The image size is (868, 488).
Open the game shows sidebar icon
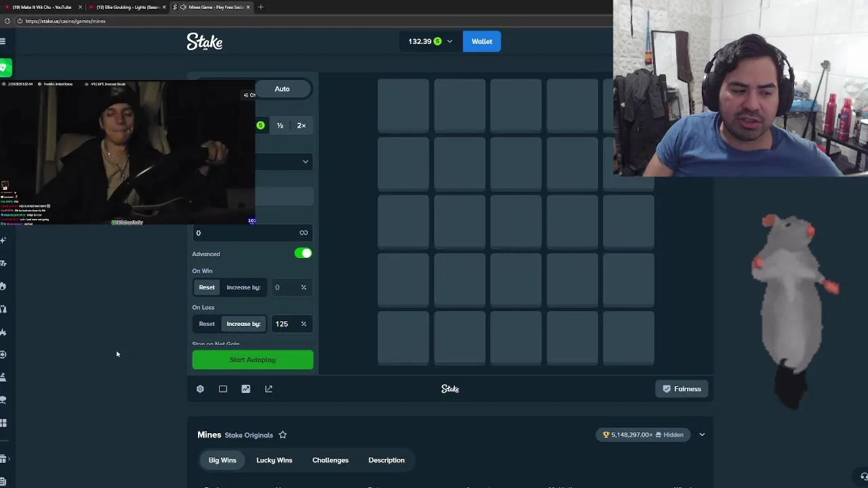(x=3, y=377)
